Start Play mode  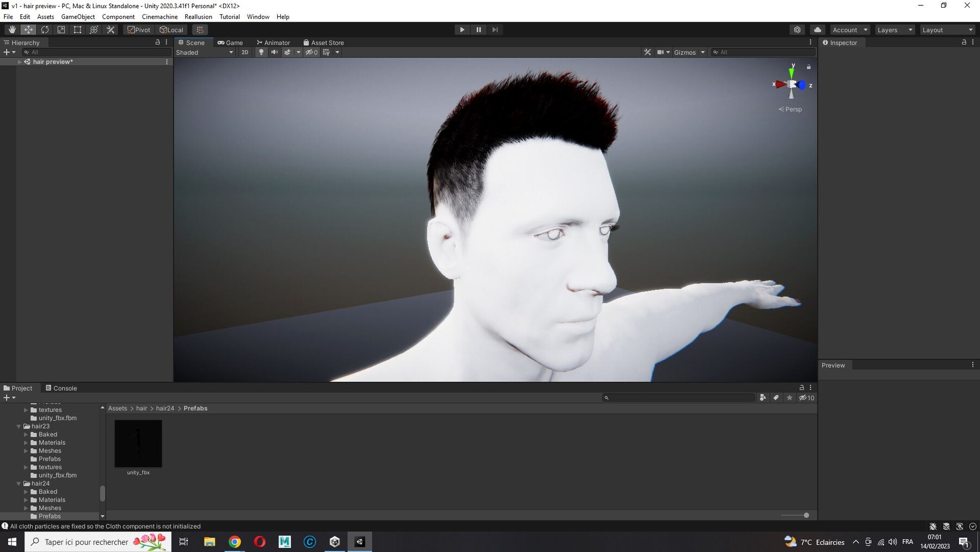pos(462,30)
